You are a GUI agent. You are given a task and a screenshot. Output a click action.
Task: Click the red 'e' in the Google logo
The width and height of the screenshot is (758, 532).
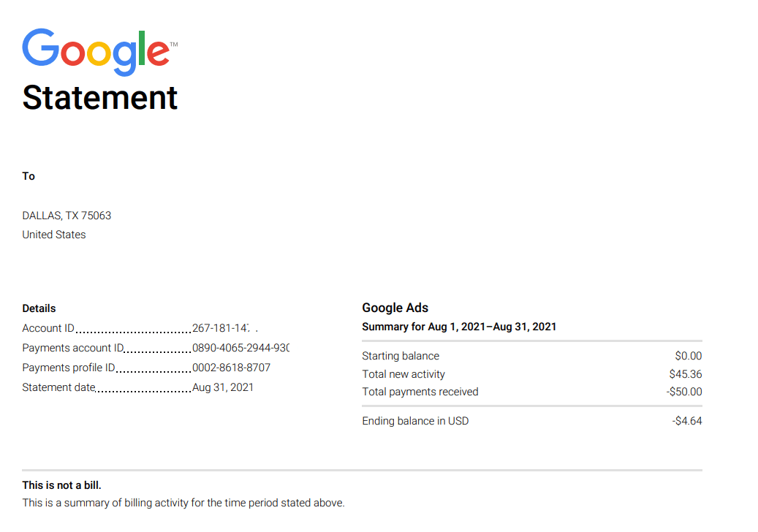point(159,53)
